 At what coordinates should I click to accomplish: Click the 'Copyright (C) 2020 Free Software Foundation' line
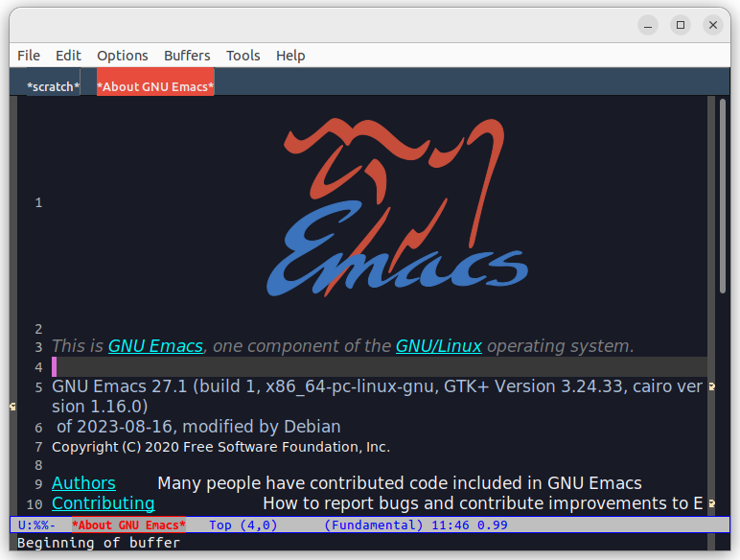(220, 447)
